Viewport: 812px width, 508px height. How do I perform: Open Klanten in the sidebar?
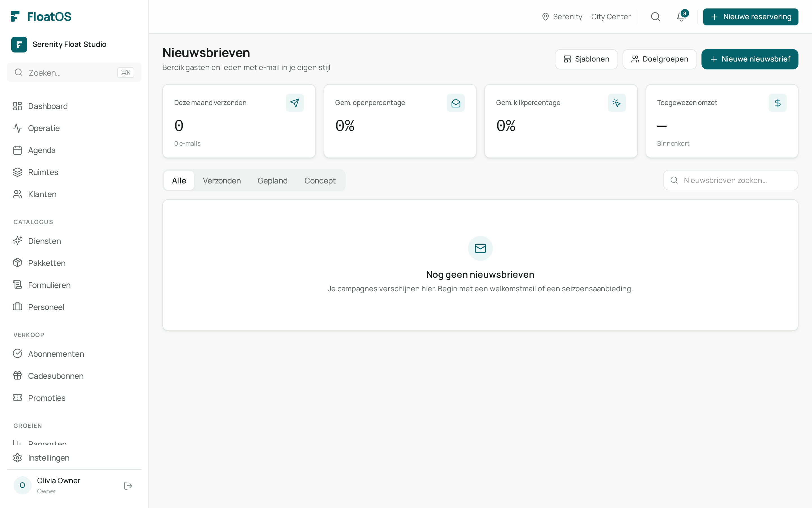(x=74, y=194)
